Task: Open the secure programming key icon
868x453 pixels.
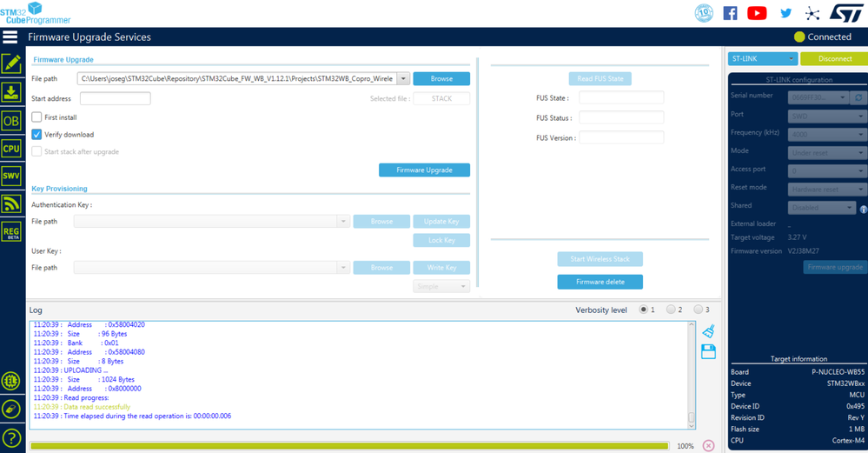Action: pyautogui.click(x=11, y=410)
